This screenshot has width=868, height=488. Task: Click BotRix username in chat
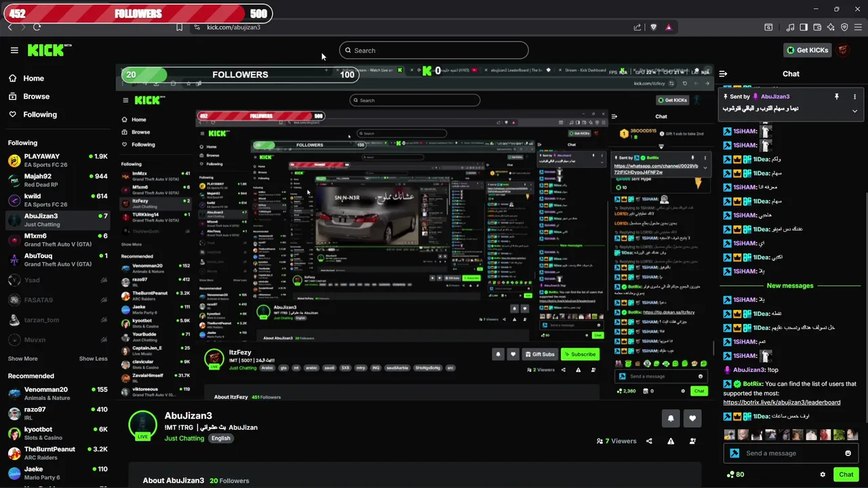(x=753, y=384)
